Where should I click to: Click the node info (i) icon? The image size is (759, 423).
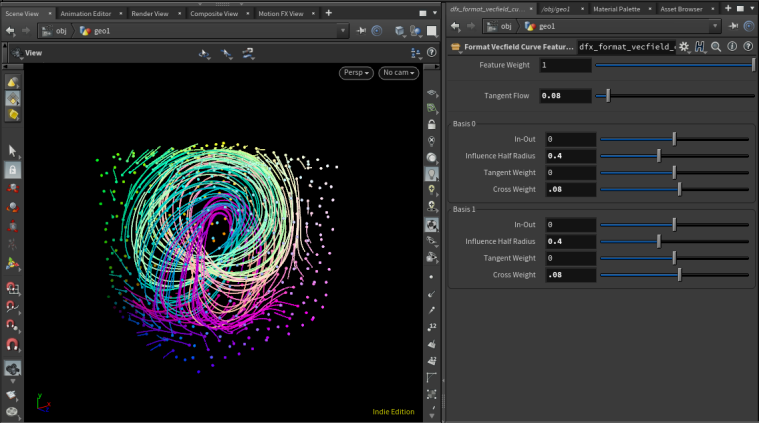(x=732, y=46)
